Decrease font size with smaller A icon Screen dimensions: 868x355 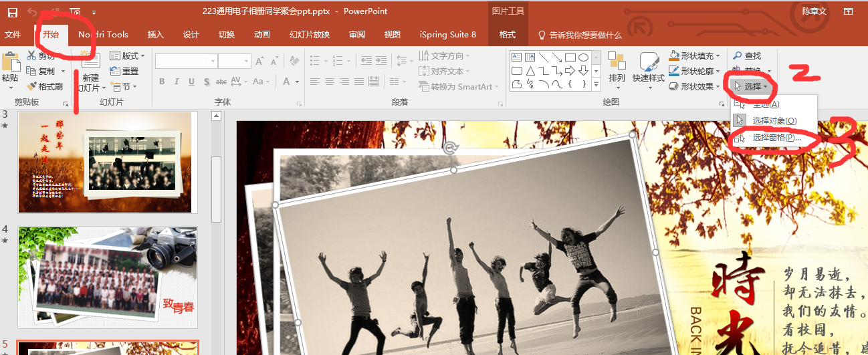point(274,61)
